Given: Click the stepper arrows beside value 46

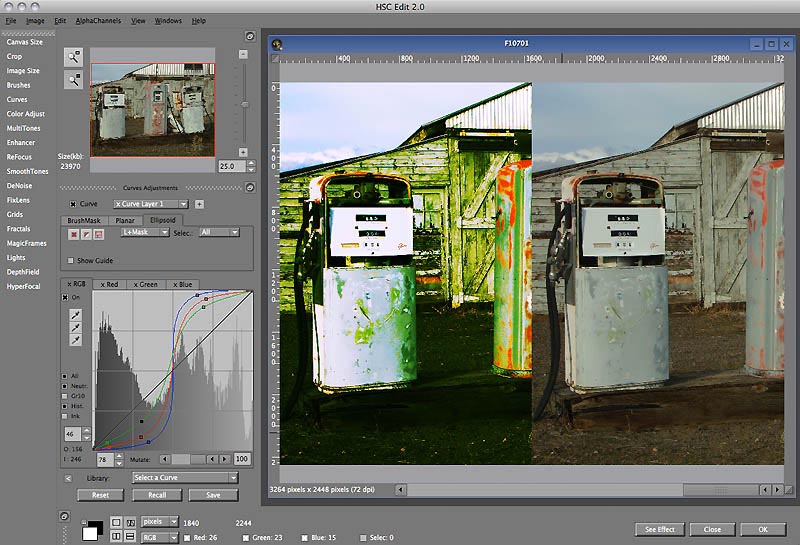Looking at the screenshot, I should point(86,434).
